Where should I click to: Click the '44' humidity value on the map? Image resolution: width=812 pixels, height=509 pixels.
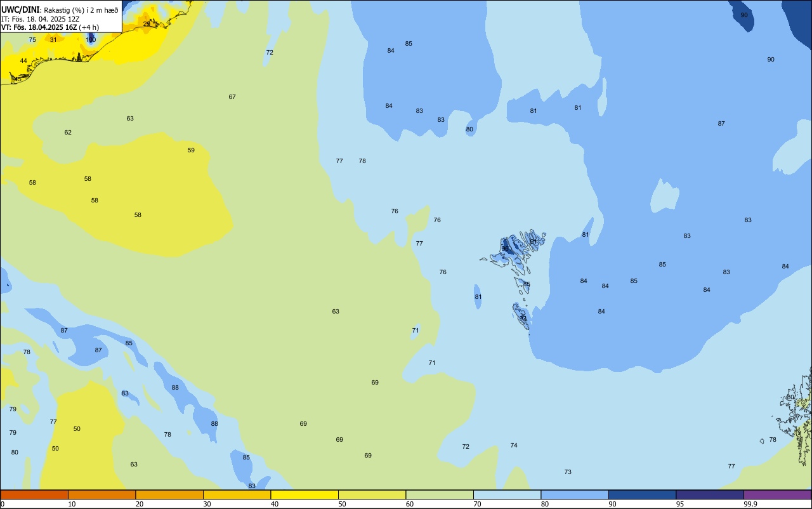tap(23, 61)
